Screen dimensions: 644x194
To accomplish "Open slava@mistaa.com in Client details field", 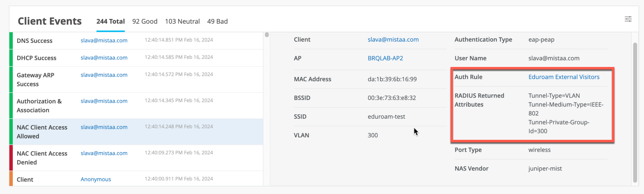I will click(x=393, y=40).
